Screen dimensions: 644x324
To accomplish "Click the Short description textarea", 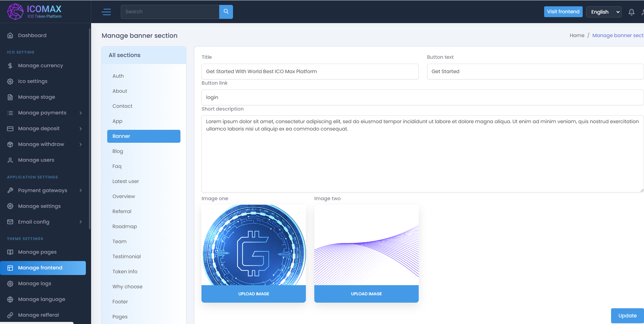I will tap(423, 154).
